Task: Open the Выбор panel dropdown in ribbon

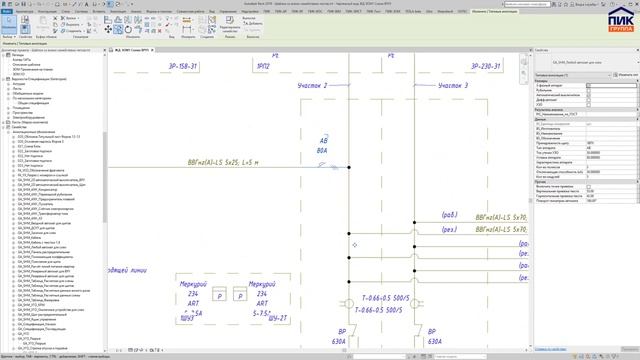Action: point(9,37)
